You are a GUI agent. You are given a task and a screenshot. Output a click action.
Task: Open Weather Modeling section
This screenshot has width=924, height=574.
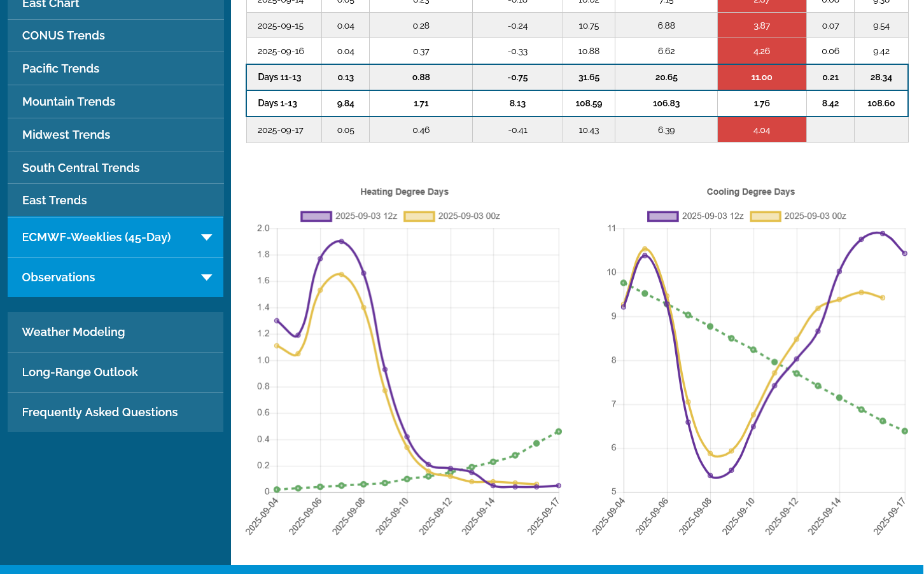(x=73, y=332)
